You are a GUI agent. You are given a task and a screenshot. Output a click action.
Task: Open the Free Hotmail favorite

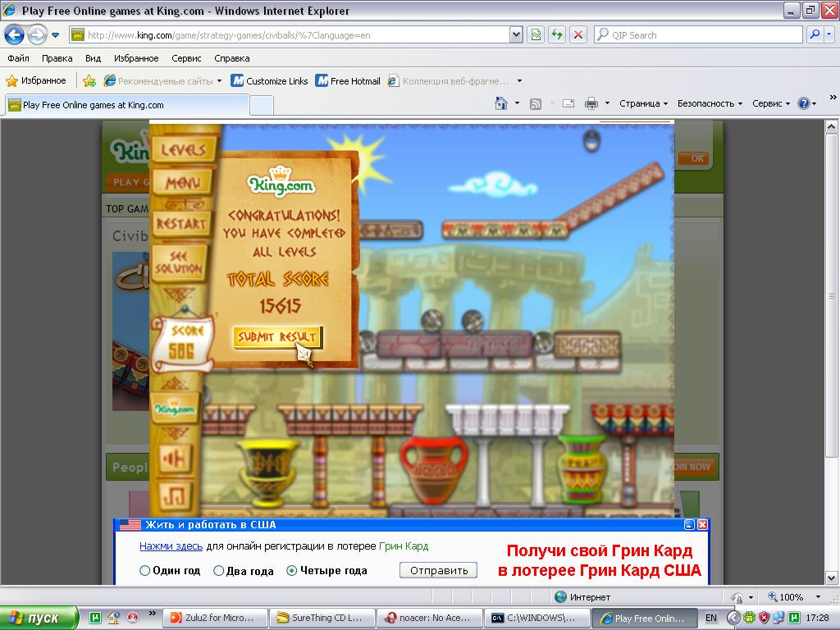[x=348, y=81]
